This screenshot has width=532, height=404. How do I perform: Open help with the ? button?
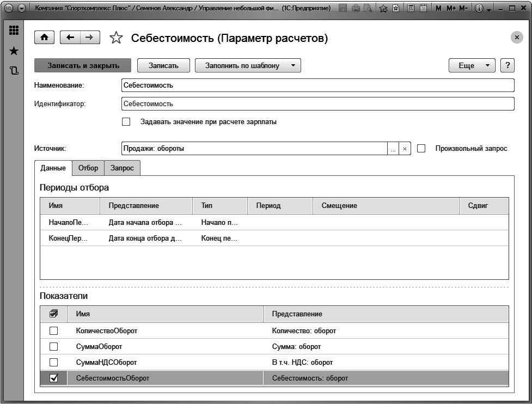point(507,65)
